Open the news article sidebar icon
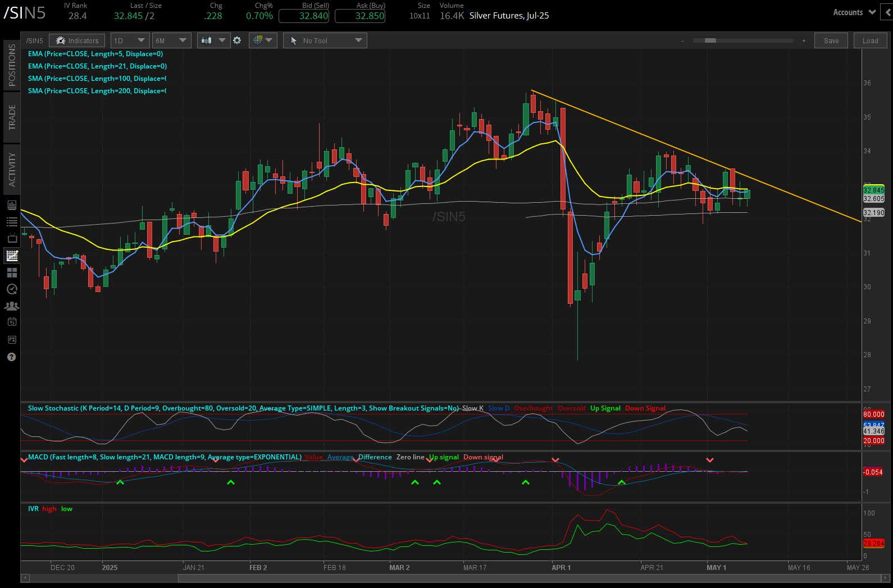The image size is (893, 588). 12,205
